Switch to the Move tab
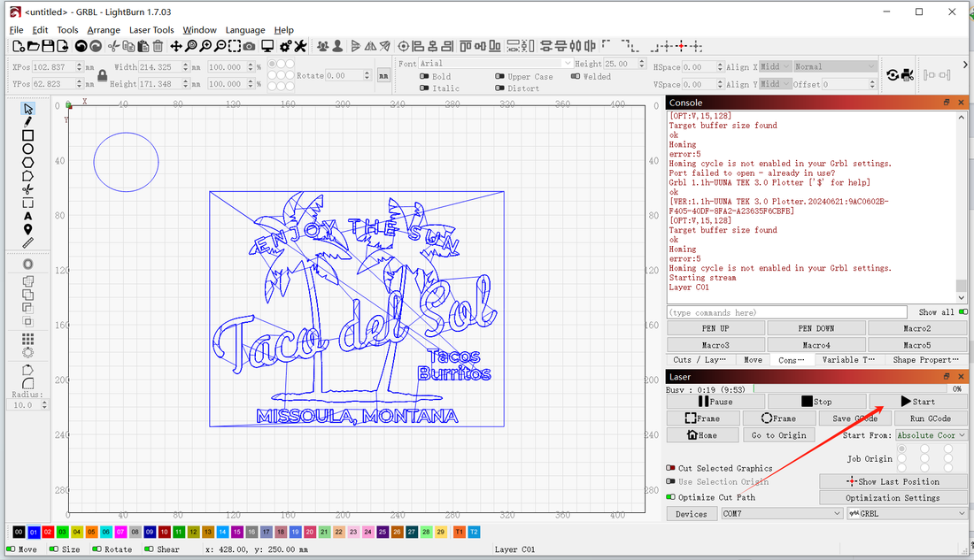 [x=753, y=360]
